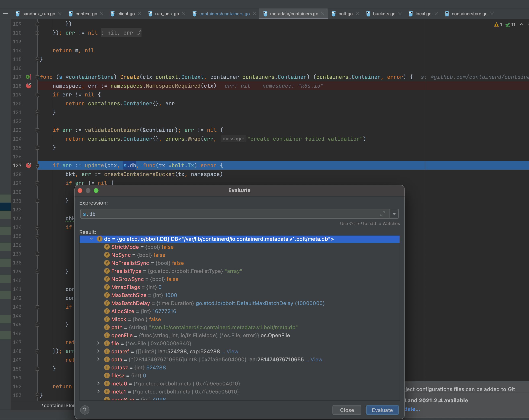Screen dimensions: 529x420
Task: Expand the meta0 field node
Action: (x=98, y=383)
